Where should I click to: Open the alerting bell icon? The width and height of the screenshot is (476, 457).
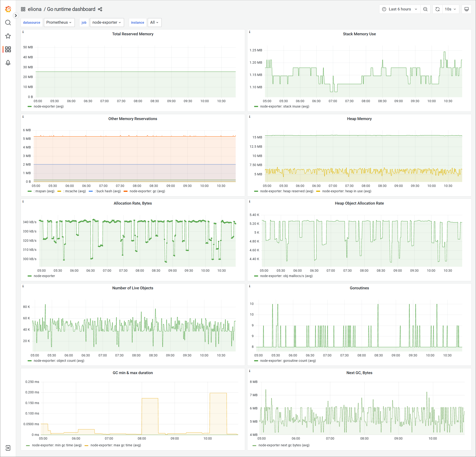tap(8, 63)
